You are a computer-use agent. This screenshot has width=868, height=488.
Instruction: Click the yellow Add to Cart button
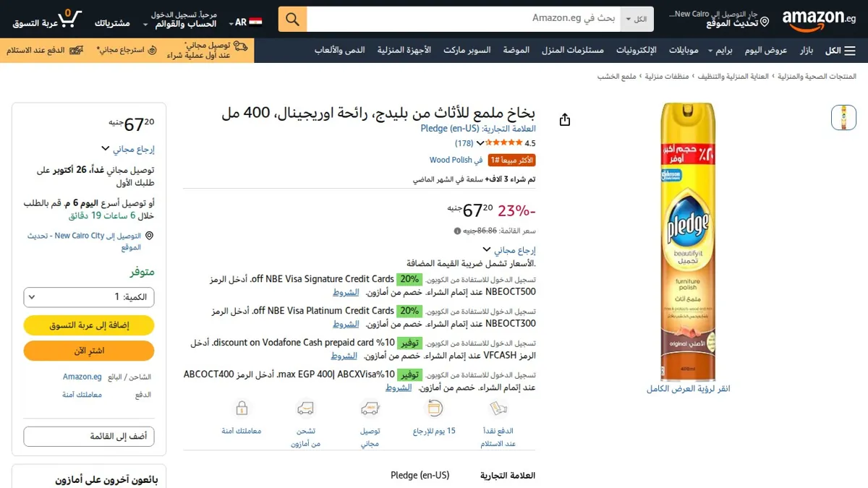89,325
